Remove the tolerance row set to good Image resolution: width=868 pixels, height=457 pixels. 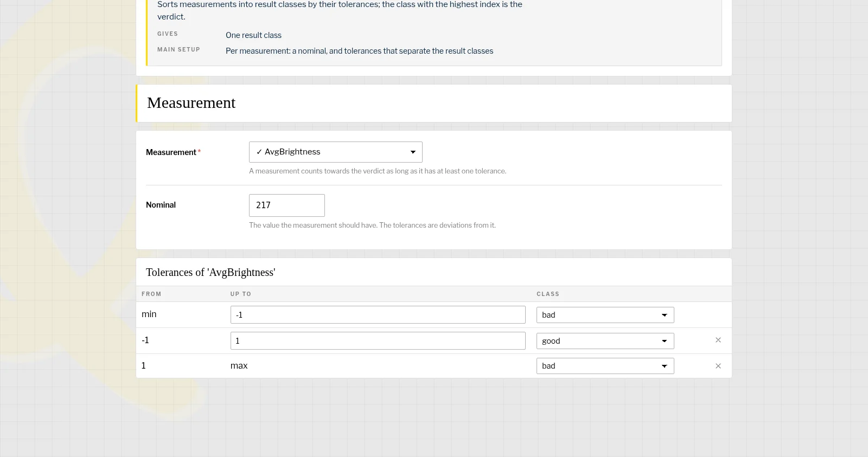pos(718,340)
